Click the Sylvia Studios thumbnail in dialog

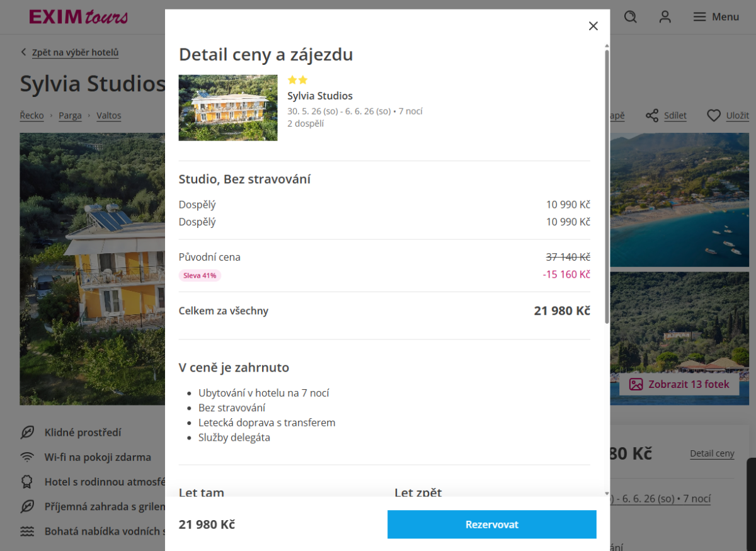pos(228,108)
